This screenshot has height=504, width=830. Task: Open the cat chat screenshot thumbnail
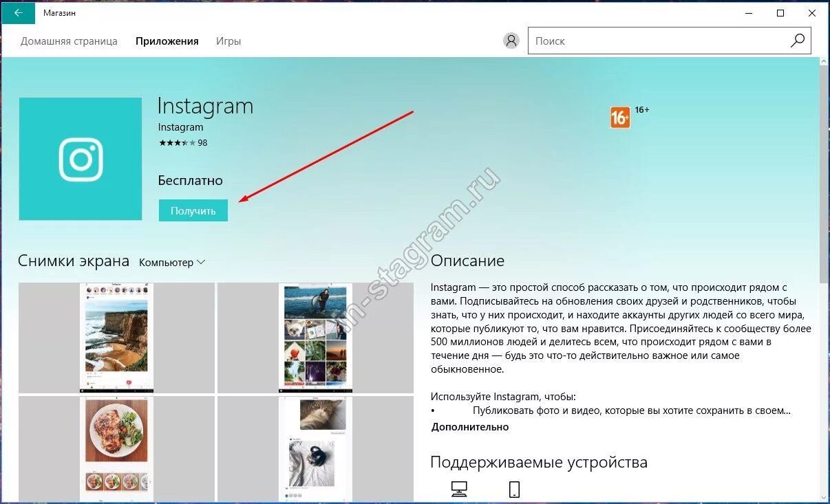(316, 448)
